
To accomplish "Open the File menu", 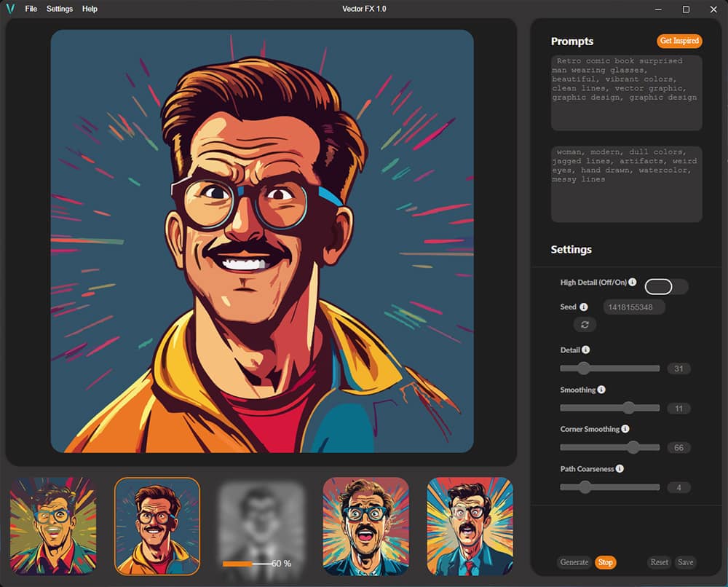I will pos(31,9).
